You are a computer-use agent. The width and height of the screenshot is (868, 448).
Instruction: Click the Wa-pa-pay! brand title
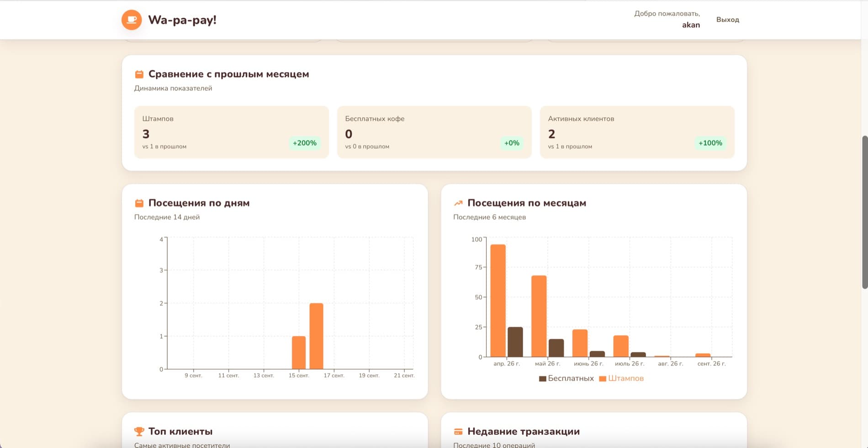point(182,20)
